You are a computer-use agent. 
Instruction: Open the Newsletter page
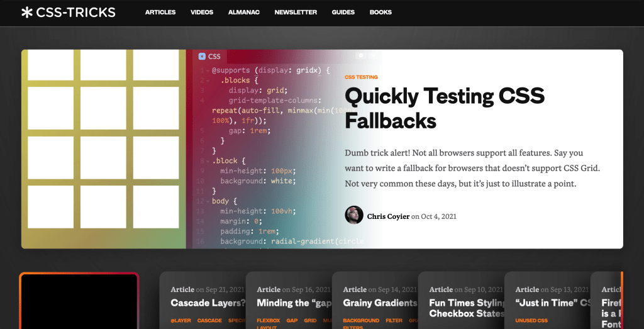pos(296,13)
